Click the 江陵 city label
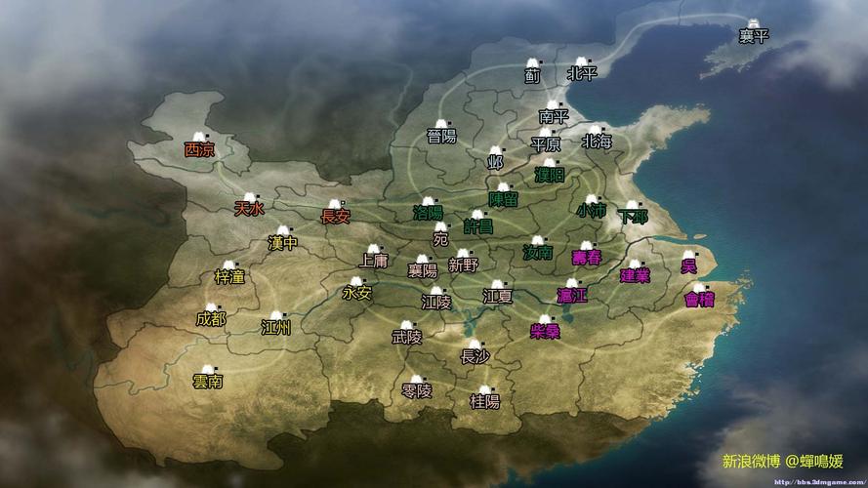 pyautogui.click(x=436, y=303)
